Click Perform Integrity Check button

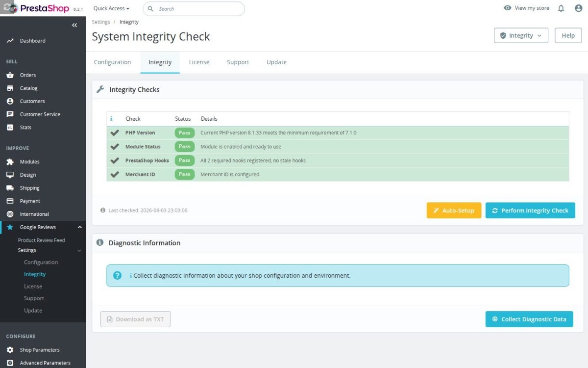coord(530,210)
